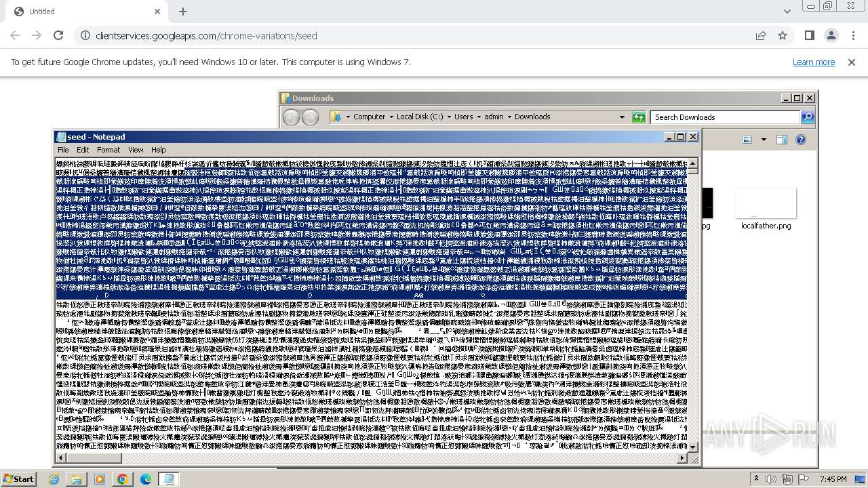
Task: Click the Explorer search magnifier icon
Action: click(x=807, y=117)
